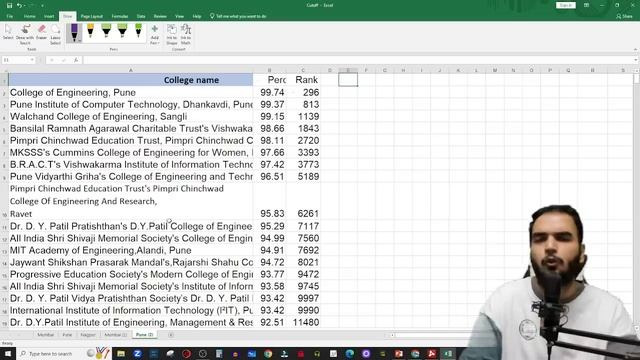Select the purple pen

74,33
